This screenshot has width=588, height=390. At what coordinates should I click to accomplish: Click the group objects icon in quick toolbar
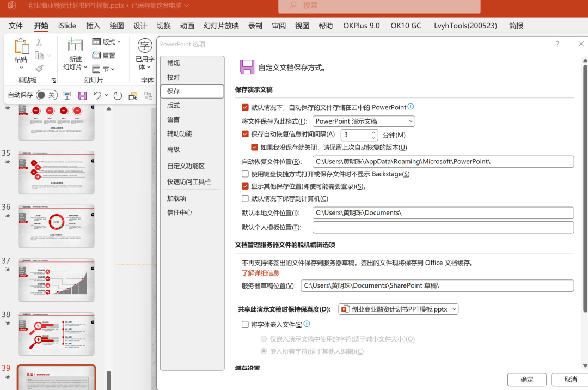148,96
